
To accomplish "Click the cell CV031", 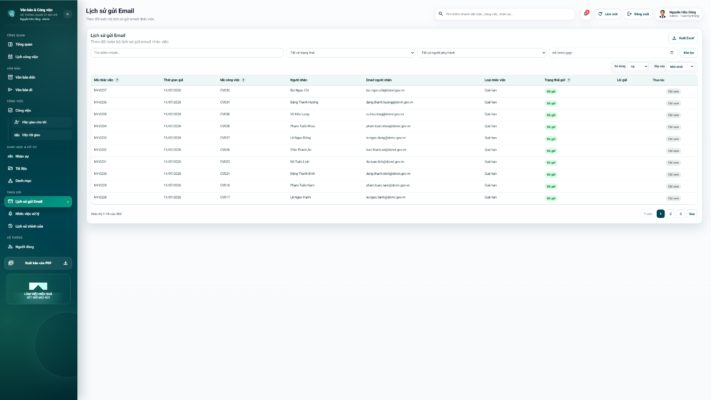I will click(225, 102).
